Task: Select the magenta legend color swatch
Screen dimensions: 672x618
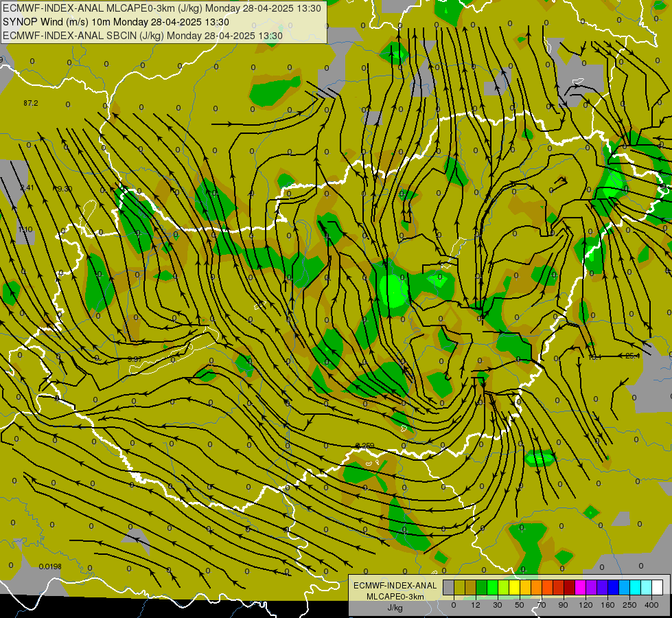Action: (x=581, y=588)
